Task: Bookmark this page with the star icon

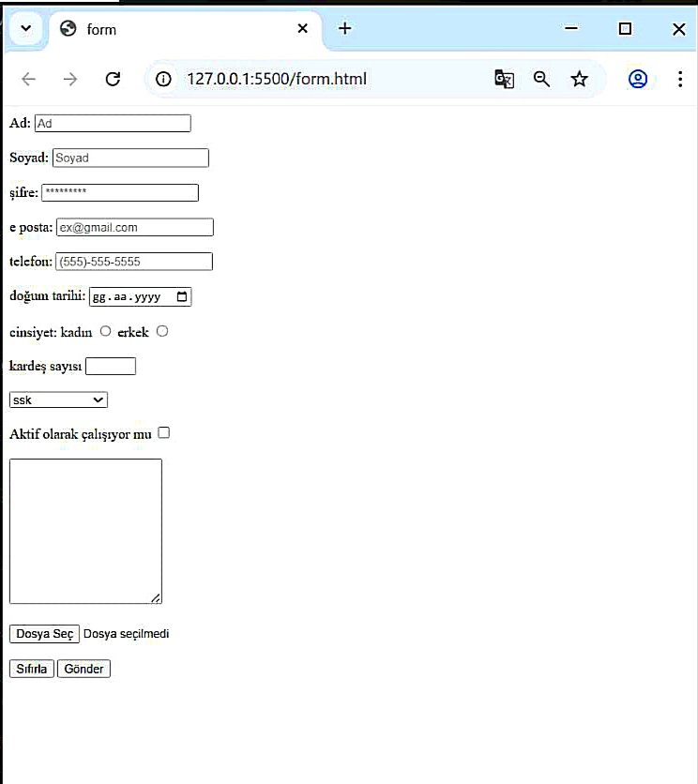Action: coord(579,79)
